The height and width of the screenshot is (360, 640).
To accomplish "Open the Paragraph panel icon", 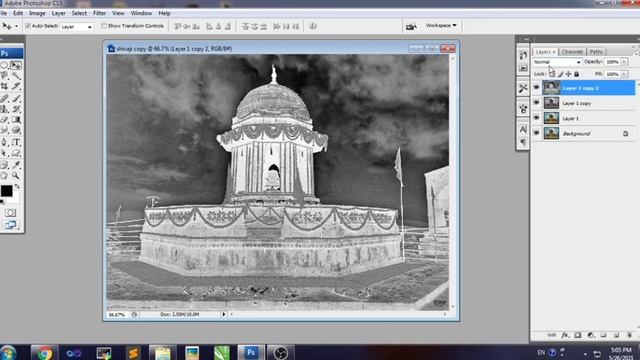I will [523, 142].
